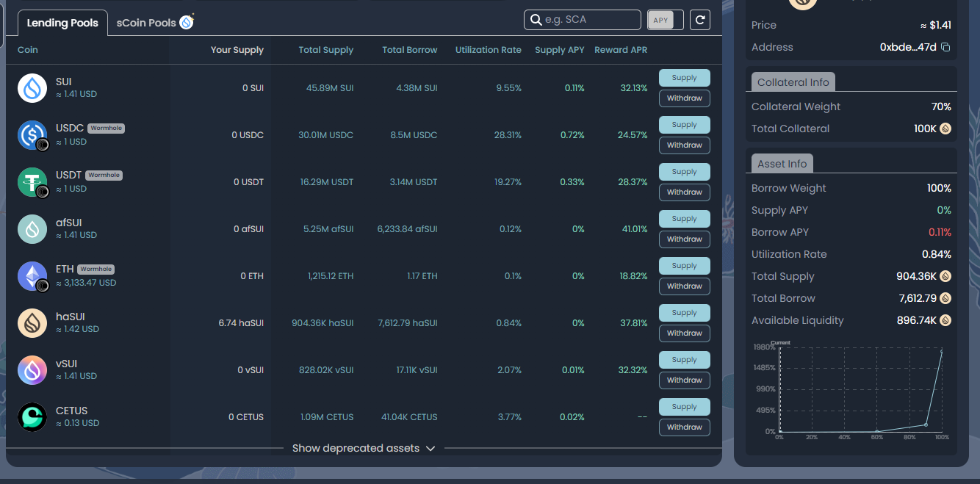Refresh pool data with the reload icon
Screen dimensions: 980x484
pos(700,20)
